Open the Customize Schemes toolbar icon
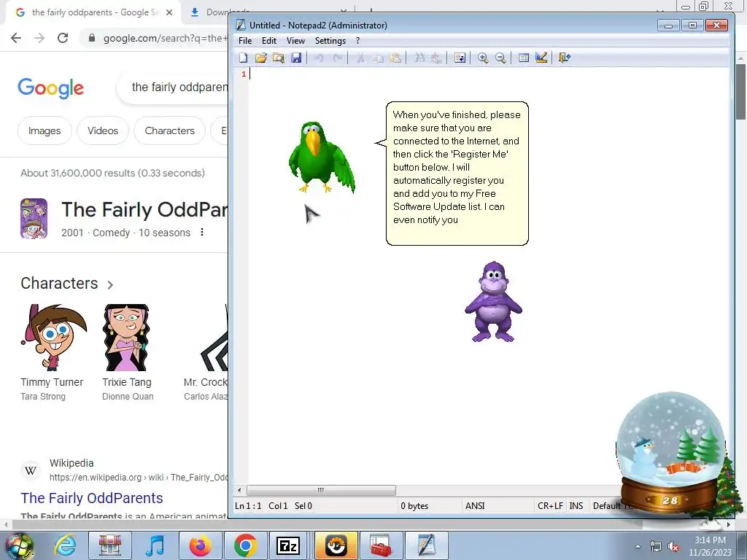This screenshot has width=747, height=560. 541,58
